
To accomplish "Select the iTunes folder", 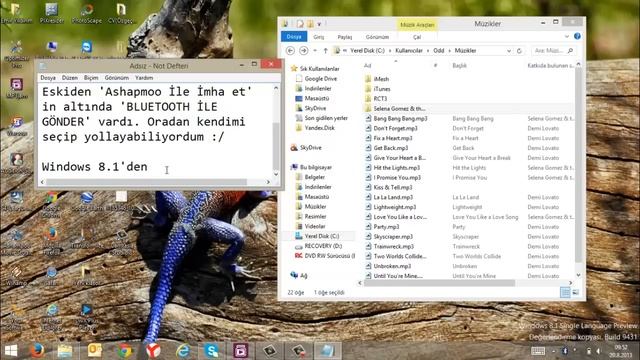I will tap(382, 89).
